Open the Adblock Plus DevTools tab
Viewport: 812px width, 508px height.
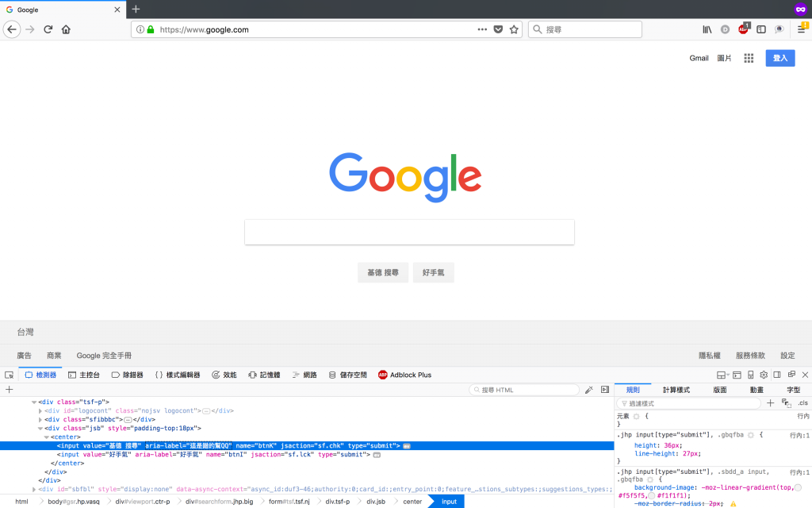[x=405, y=375]
